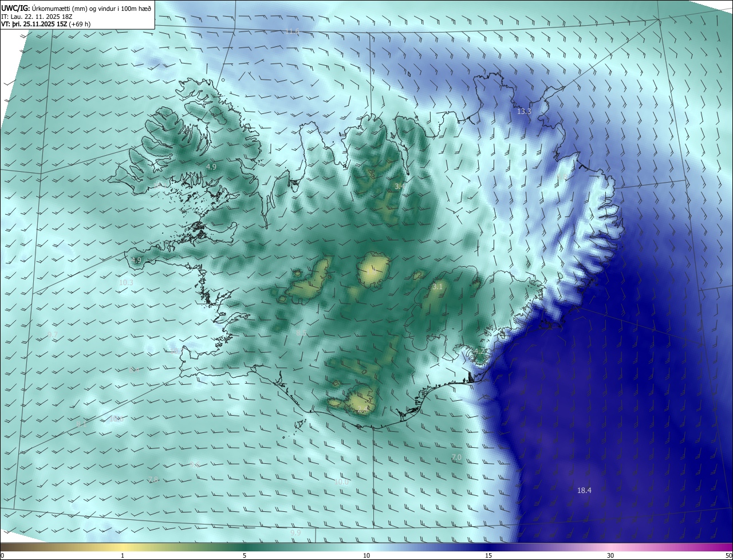Click the 0 tick label on the colour scale
Image resolution: width=733 pixels, height=560 pixels.
[x=2, y=555]
